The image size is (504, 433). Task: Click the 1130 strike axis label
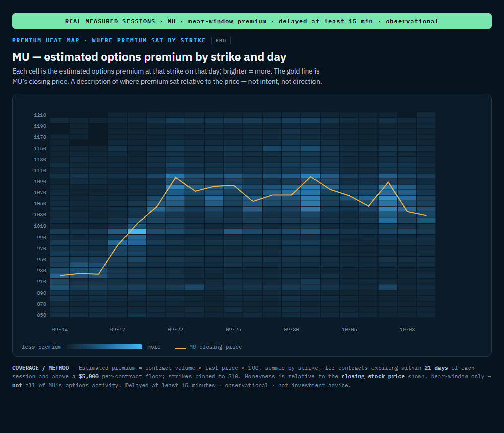click(40, 160)
